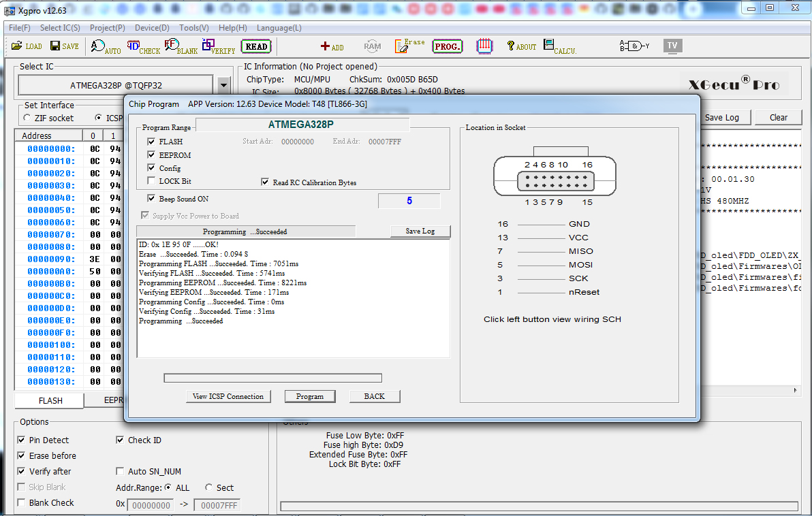Click Save Log in Chip Program dialog
Screen dimensions: 812x516
tap(420, 231)
